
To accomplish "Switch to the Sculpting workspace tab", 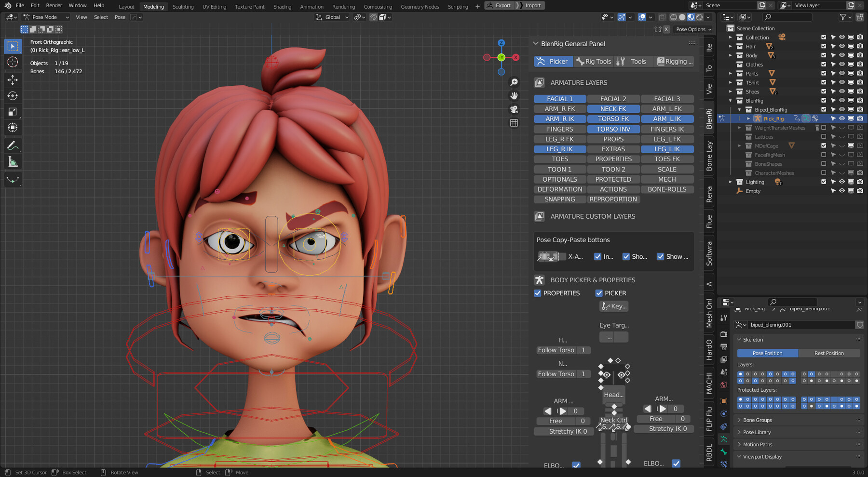I will [x=183, y=7].
